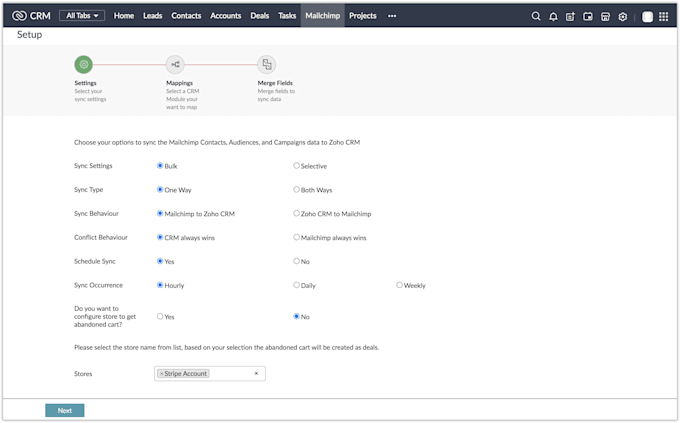Select Bulk sync settings
This screenshot has width=680, height=423.
(160, 166)
